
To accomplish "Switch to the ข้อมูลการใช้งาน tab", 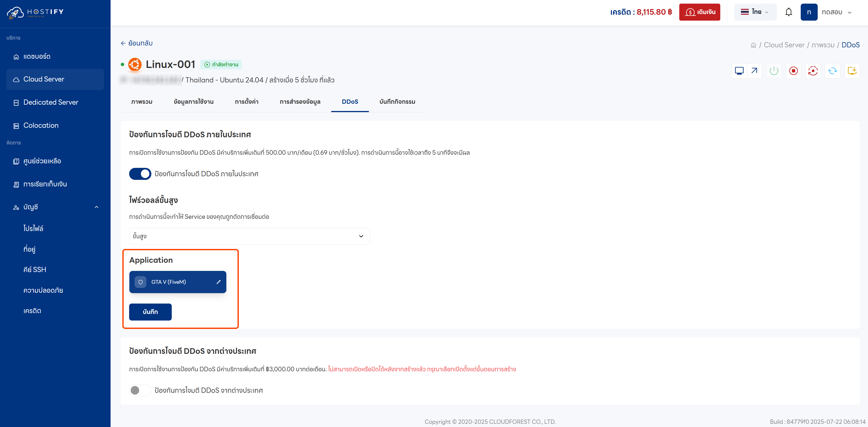I will [x=194, y=101].
